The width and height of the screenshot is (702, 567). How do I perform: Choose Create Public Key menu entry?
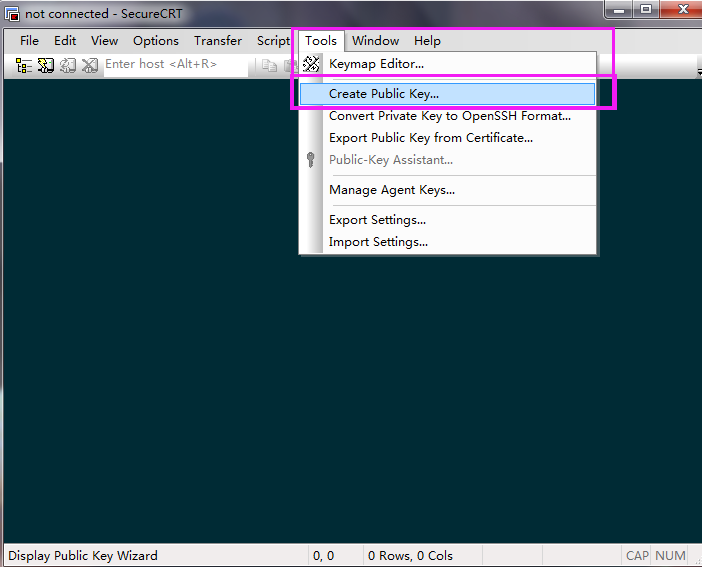(x=448, y=94)
